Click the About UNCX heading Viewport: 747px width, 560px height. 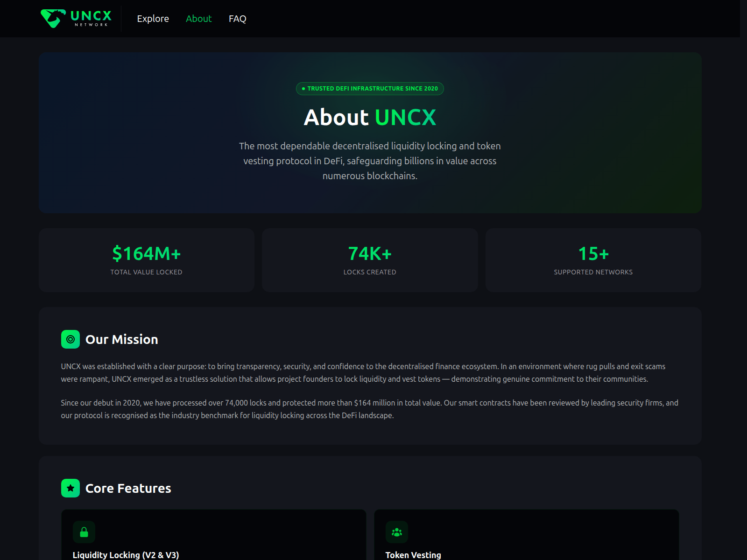370,117
